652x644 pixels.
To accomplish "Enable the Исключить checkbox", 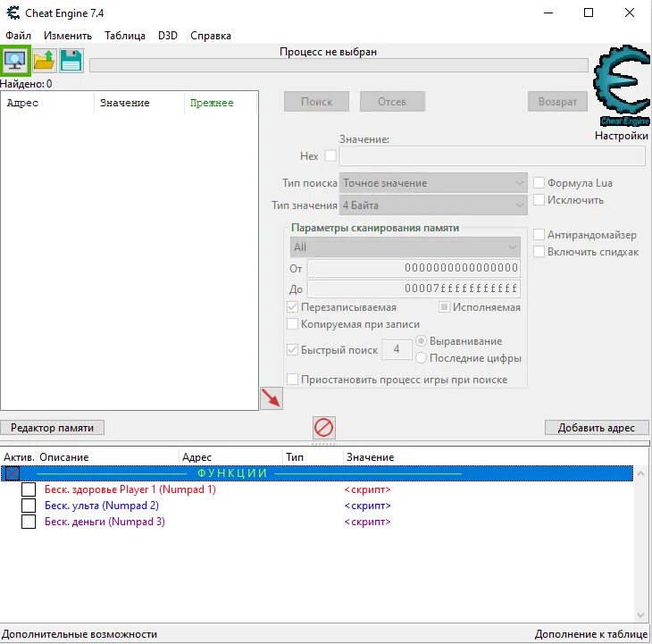I will point(539,199).
